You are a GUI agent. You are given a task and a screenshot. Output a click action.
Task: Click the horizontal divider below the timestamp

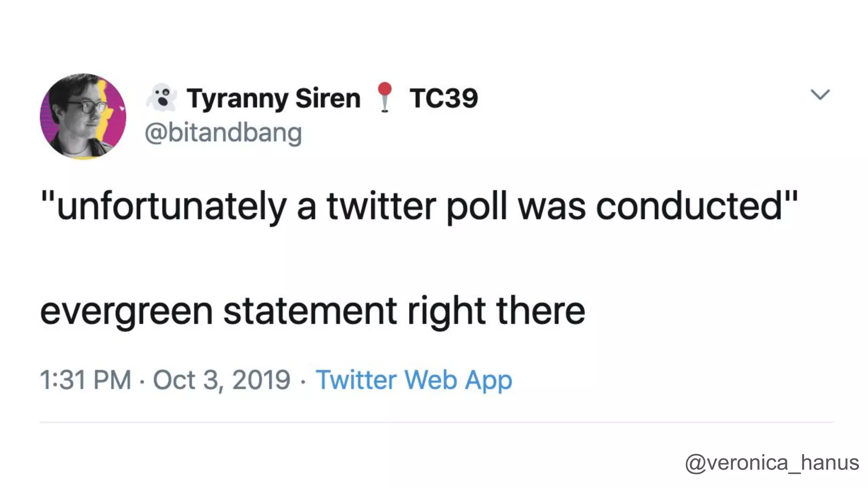click(x=437, y=422)
